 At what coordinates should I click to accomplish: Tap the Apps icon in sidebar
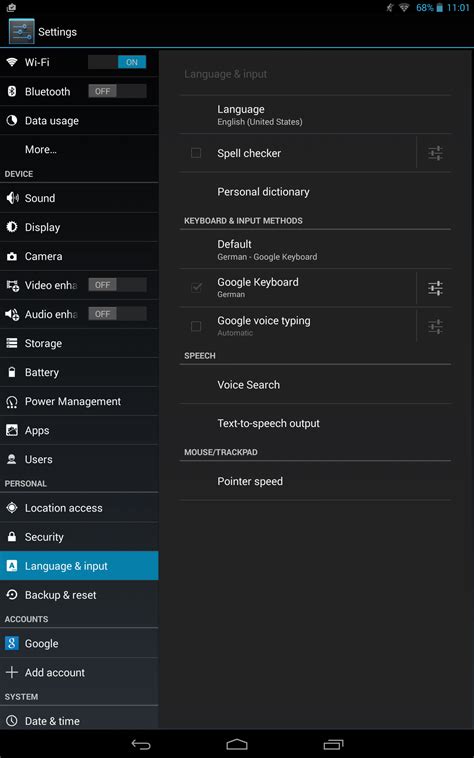[12, 430]
